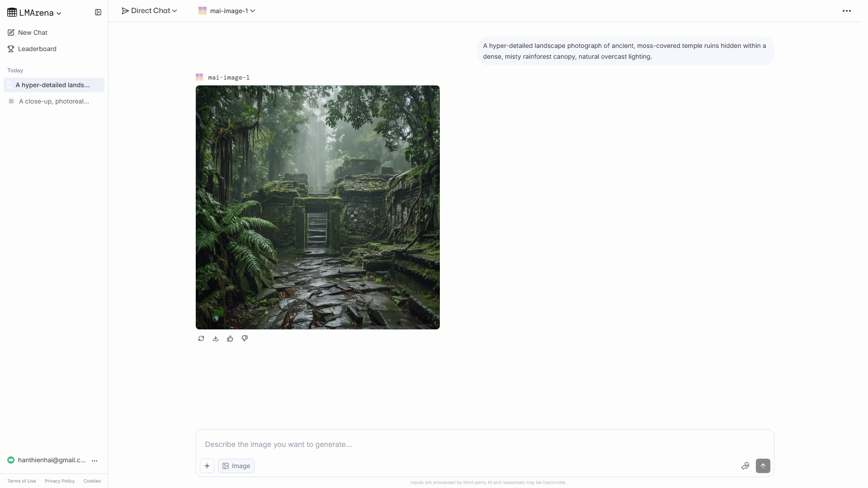This screenshot has height=488, width=868.
Task: Select the 'A close-up, photoreal...' chat
Action: [x=53, y=101]
